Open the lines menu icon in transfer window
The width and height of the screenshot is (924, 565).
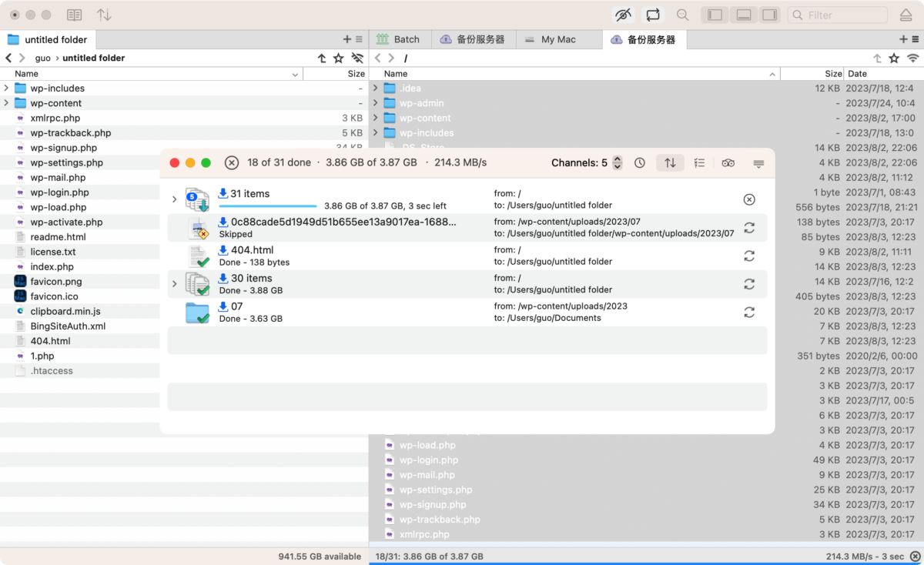(758, 163)
